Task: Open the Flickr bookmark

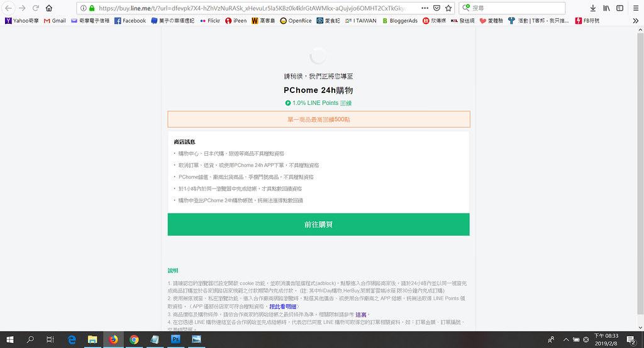Action: [210, 21]
